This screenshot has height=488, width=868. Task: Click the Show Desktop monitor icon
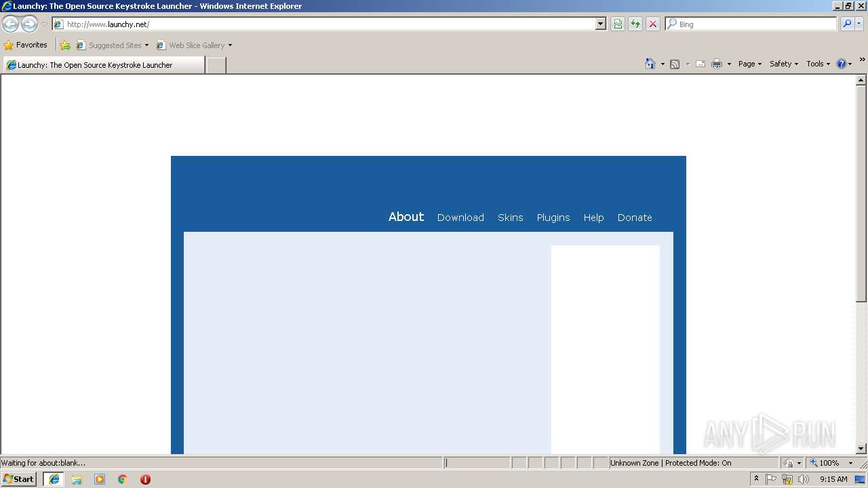pos(861,479)
